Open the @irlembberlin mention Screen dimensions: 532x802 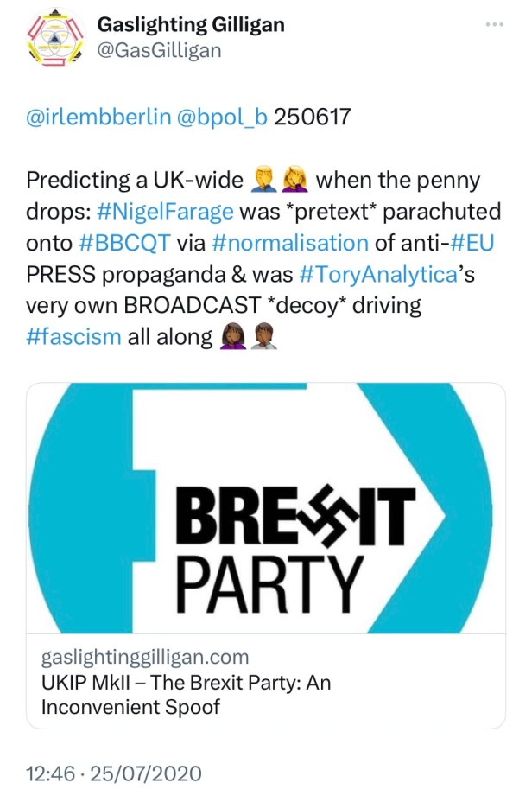[98, 117]
